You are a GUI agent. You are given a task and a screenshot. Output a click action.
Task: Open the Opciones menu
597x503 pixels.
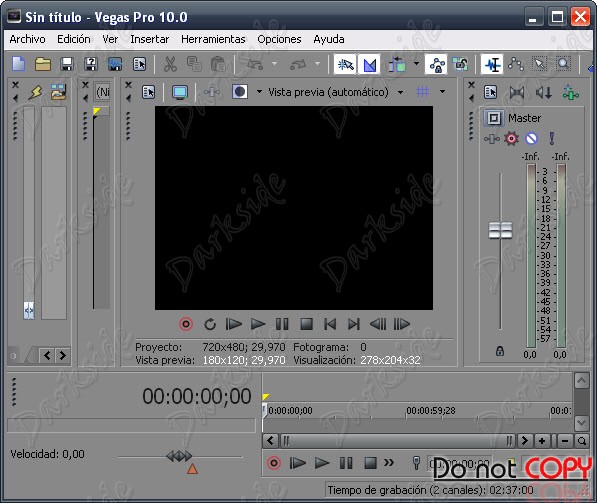pos(279,39)
